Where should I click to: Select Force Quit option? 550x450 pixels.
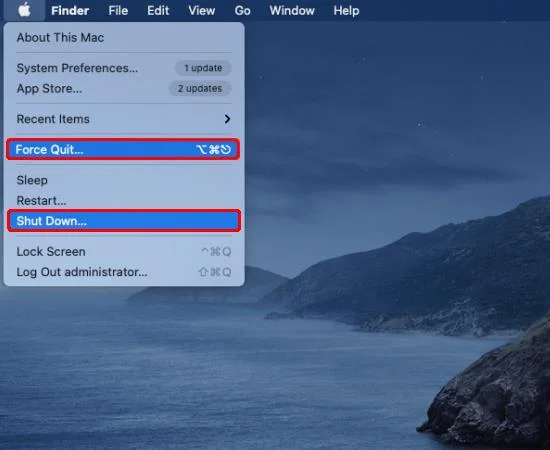tap(123, 149)
